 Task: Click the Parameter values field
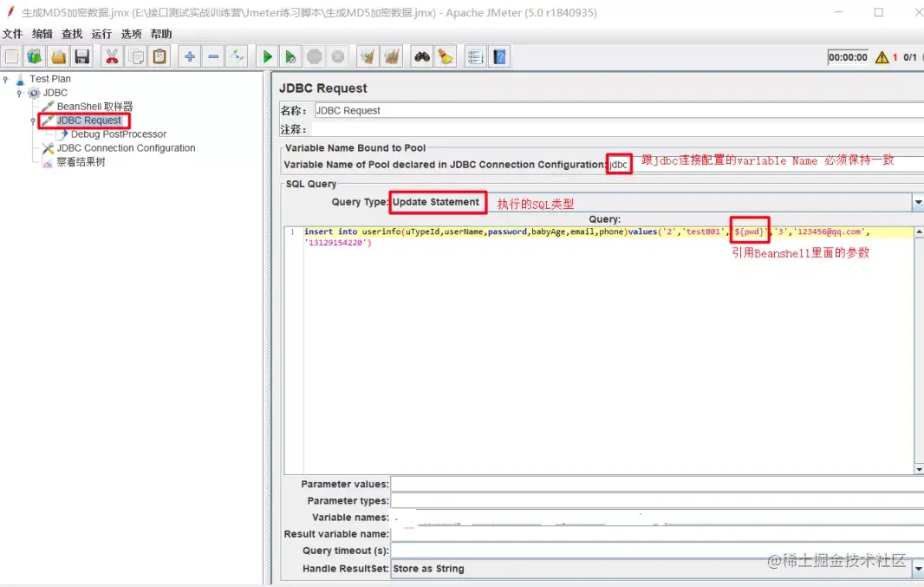[657, 484]
